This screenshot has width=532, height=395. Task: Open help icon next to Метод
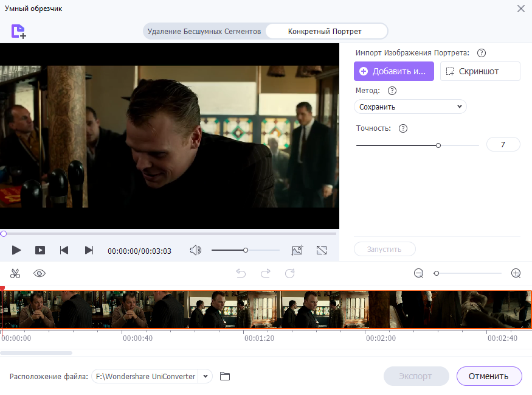tap(392, 91)
